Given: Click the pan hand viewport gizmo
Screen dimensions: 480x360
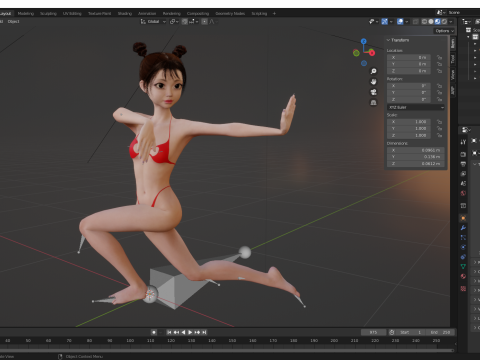Looking at the screenshot, I should (374, 82).
